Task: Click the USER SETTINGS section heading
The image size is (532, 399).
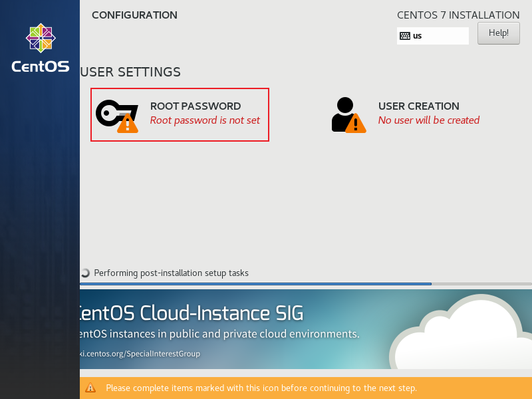Action: pos(130,72)
